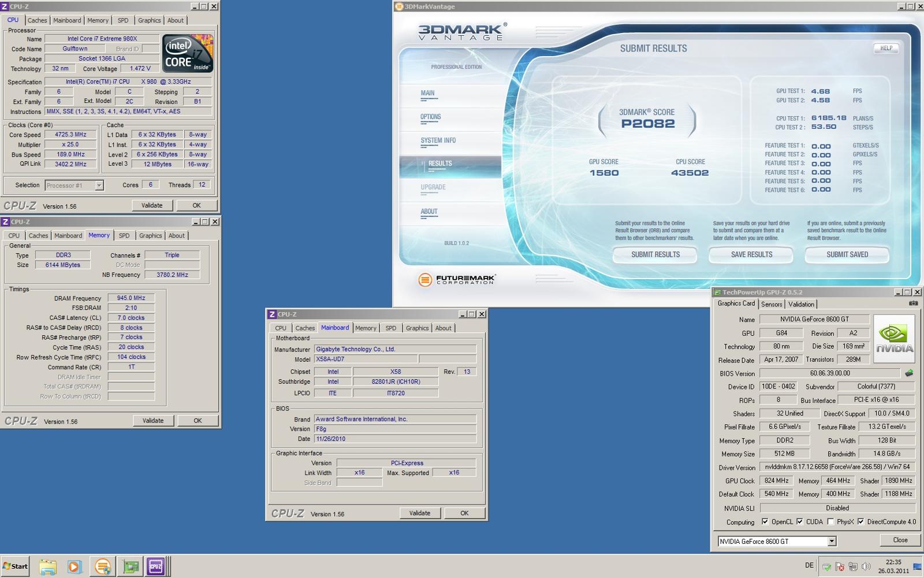Click the CAS# Latency 7.0 clocks value
Viewport: 924px width, 578px height.
pos(131,318)
